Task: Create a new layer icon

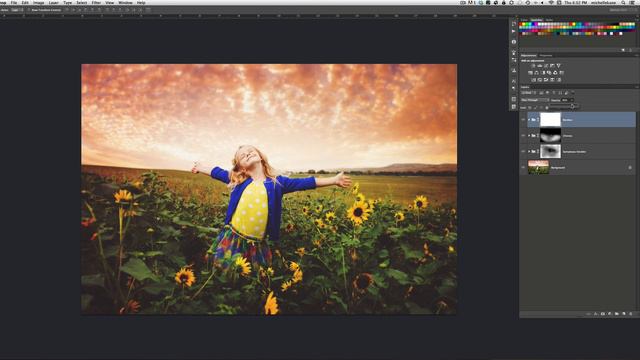Action: (x=624, y=314)
